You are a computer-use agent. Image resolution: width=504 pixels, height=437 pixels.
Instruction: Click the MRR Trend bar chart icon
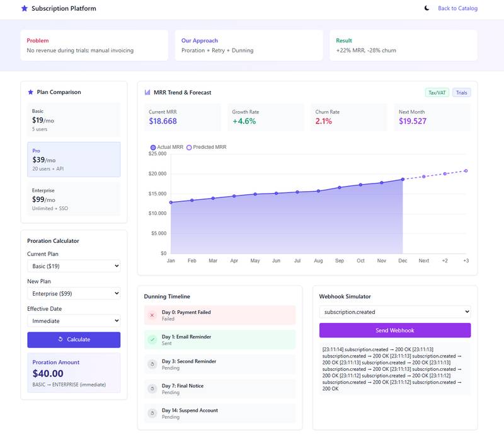click(147, 93)
